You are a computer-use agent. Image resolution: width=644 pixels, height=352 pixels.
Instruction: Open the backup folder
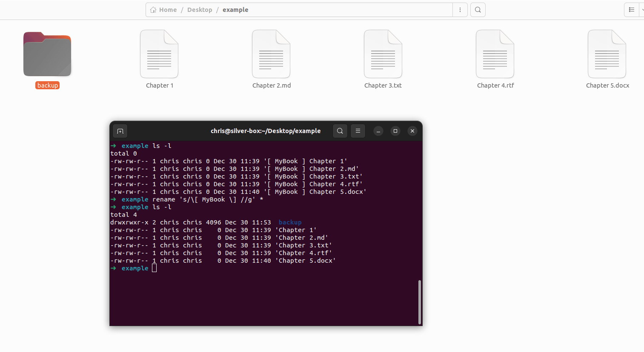tap(47, 54)
